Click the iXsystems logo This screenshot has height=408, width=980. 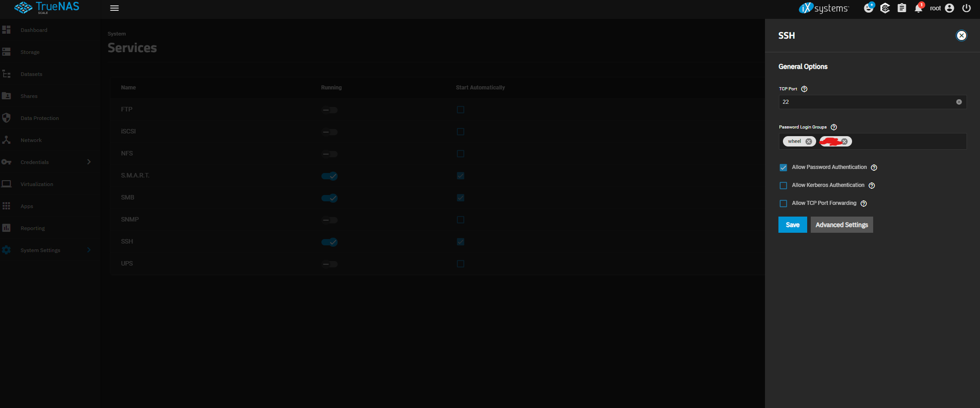824,8
